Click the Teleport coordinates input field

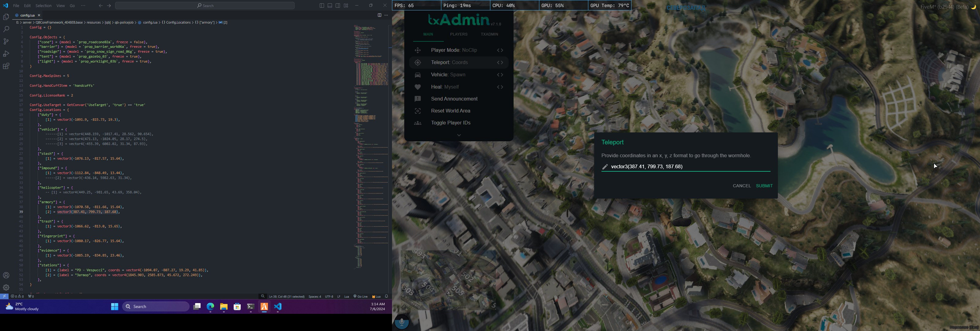pyautogui.click(x=686, y=166)
